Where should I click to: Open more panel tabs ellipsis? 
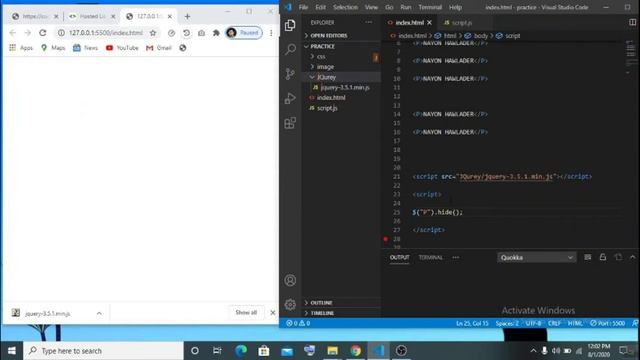(x=456, y=258)
